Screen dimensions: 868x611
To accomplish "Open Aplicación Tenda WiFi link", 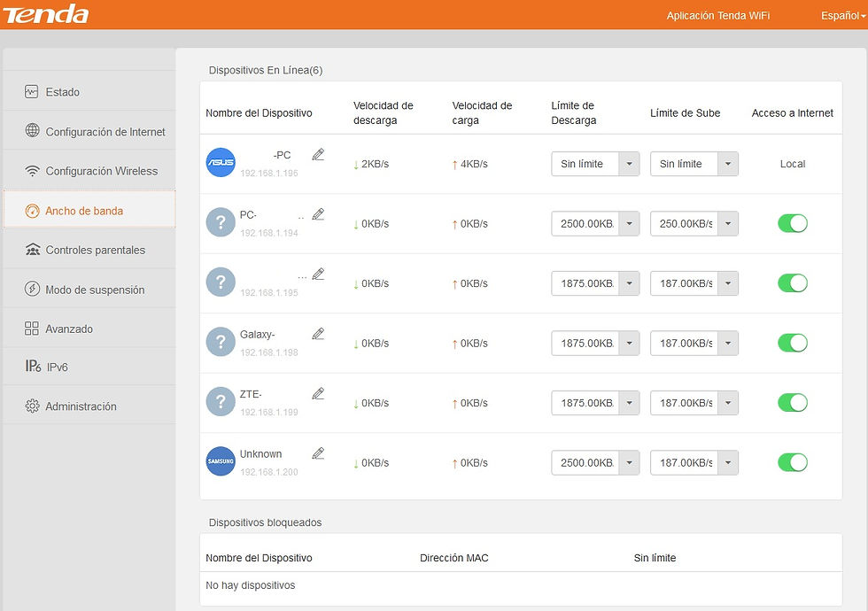I will [x=718, y=16].
